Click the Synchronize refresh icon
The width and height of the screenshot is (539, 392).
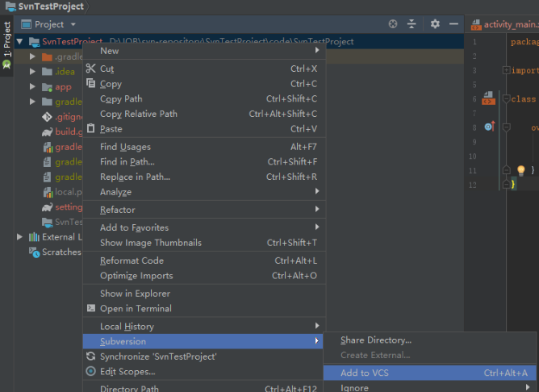pyautogui.click(x=90, y=357)
